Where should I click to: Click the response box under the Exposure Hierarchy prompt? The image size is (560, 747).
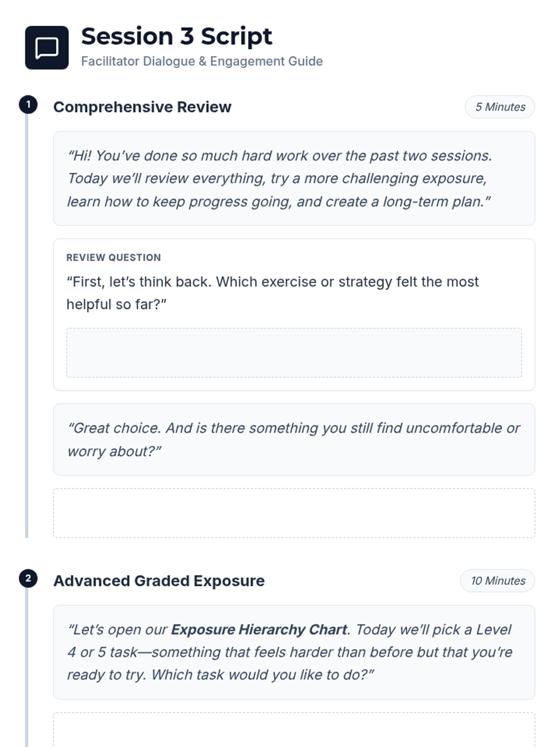[294, 731]
